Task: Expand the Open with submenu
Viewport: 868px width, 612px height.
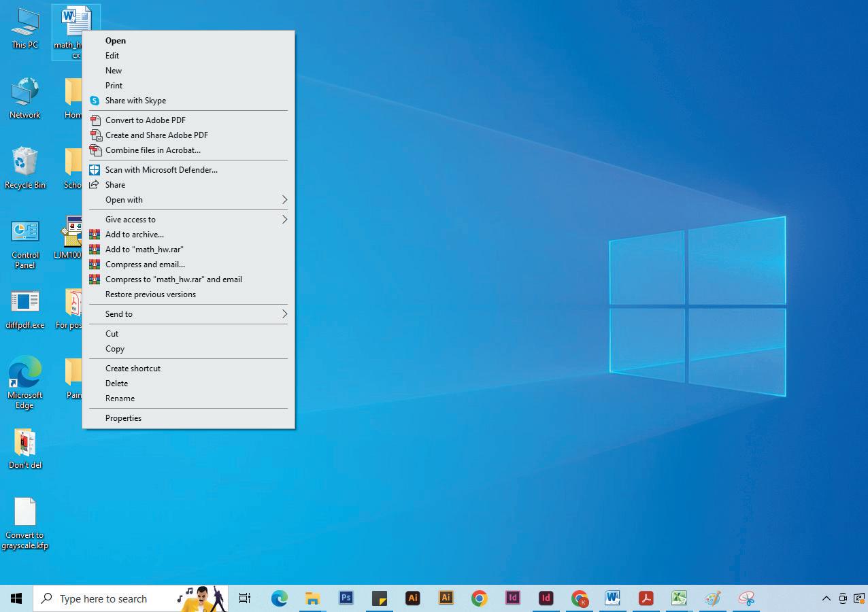Action: tap(188, 200)
